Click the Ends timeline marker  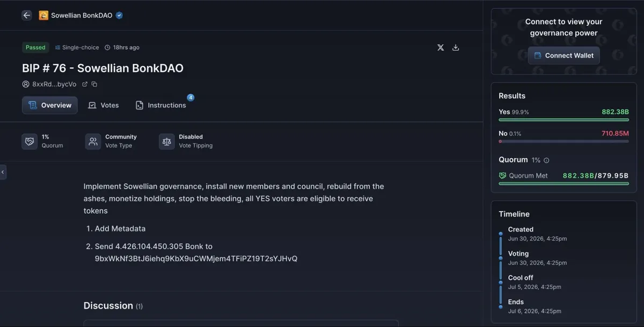(x=501, y=307)
